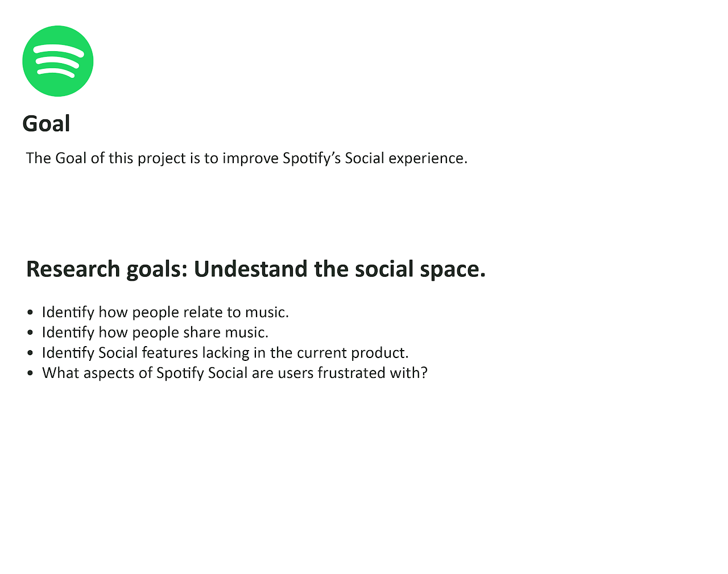Click the bullet dot before "Identify Social features"
The height and width of the screenshot is (574, 728).
(30, 353)
